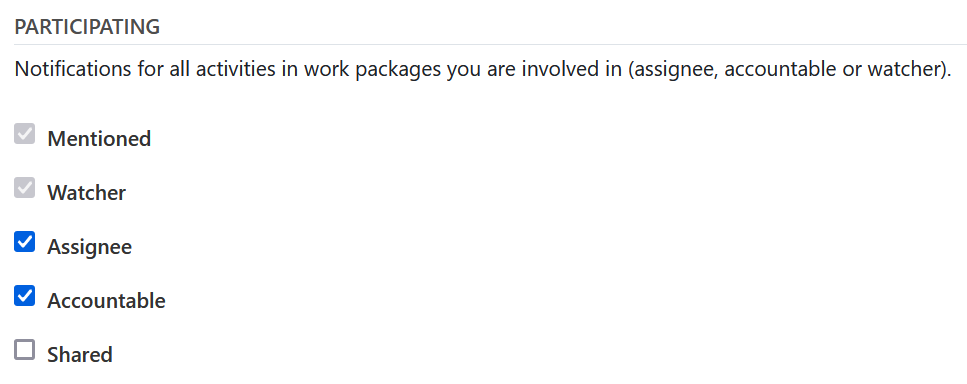Click the Mentioned label text
The width and height of the screenshot is (967, 384).
pyautogui.click(x=99, y=139)
